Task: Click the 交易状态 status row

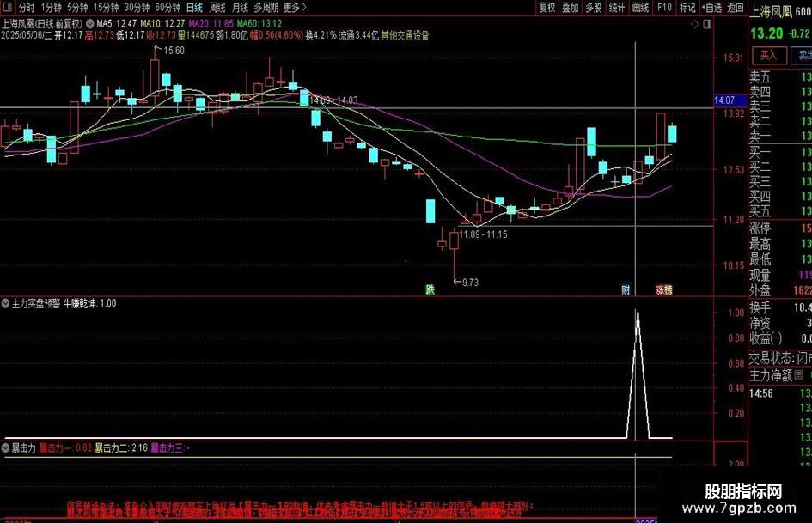Action: (780, 358)
